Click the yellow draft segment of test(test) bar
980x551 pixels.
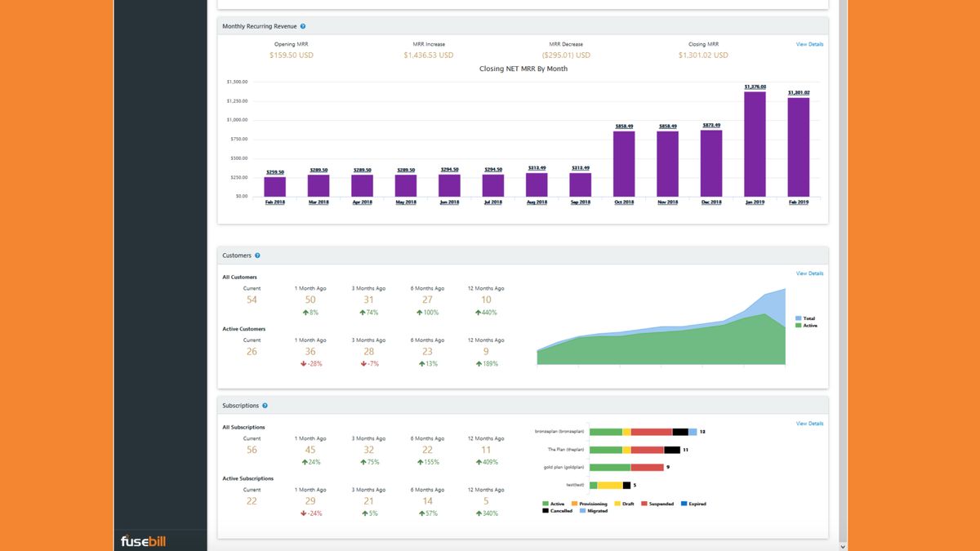[610, 486]
